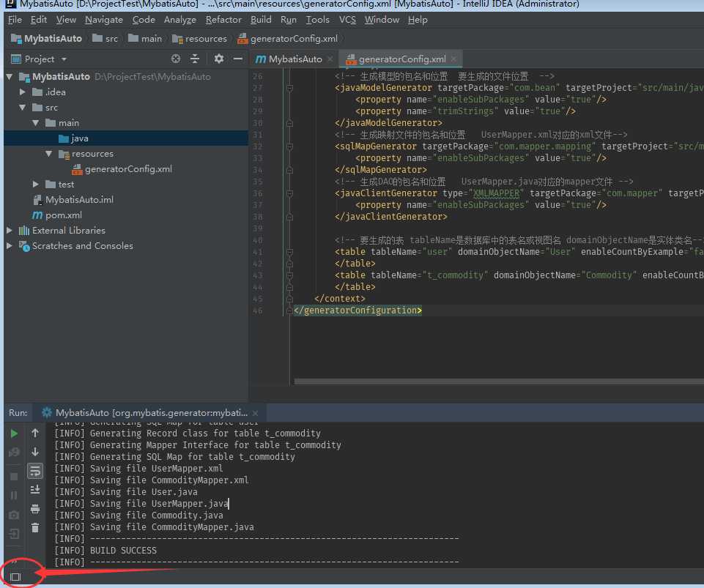Open the File menu
The height and width of the screenshot is (588, 704).
pyautogui.click(x=15, y=20)
